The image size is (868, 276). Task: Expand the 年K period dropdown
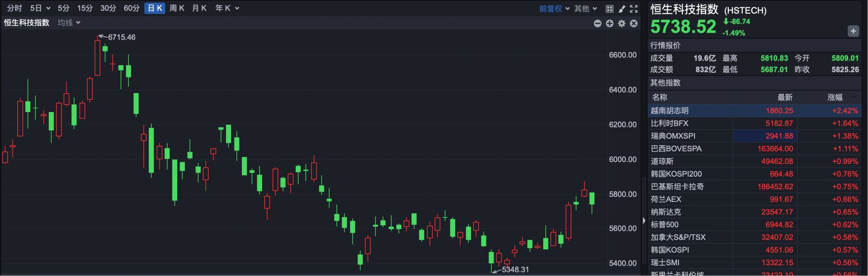(x=227, y=8)
